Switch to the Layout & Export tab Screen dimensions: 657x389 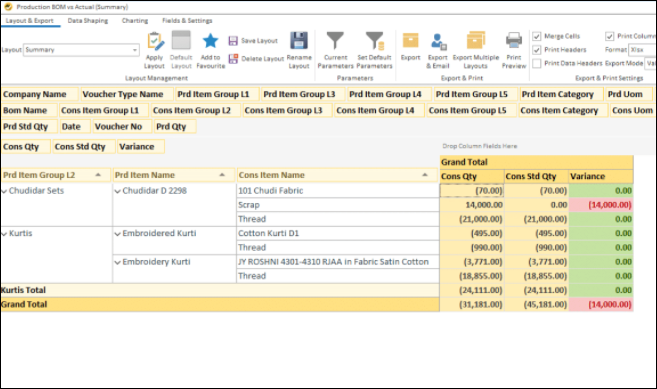pyautogui.click(x=30, y=21)
